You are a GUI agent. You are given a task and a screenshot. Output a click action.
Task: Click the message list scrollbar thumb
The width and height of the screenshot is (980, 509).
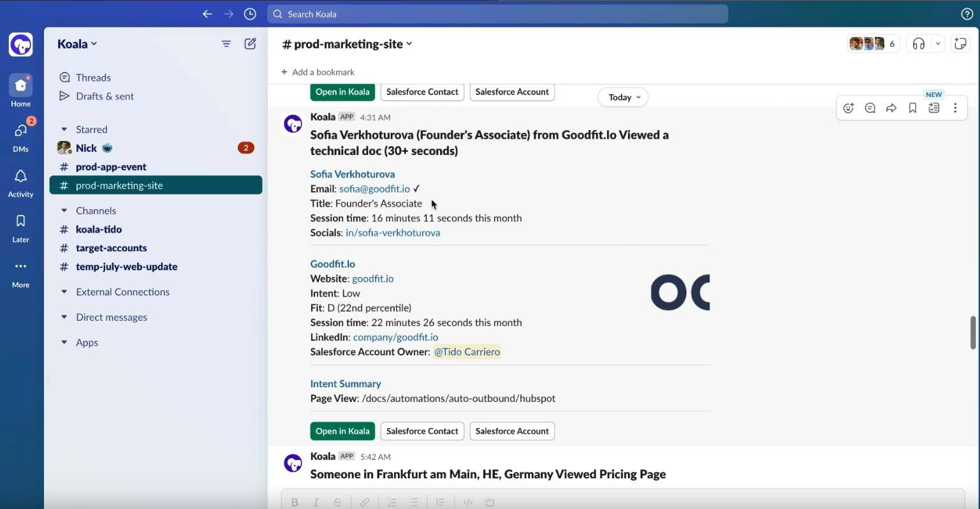click(x=973, y=332)
